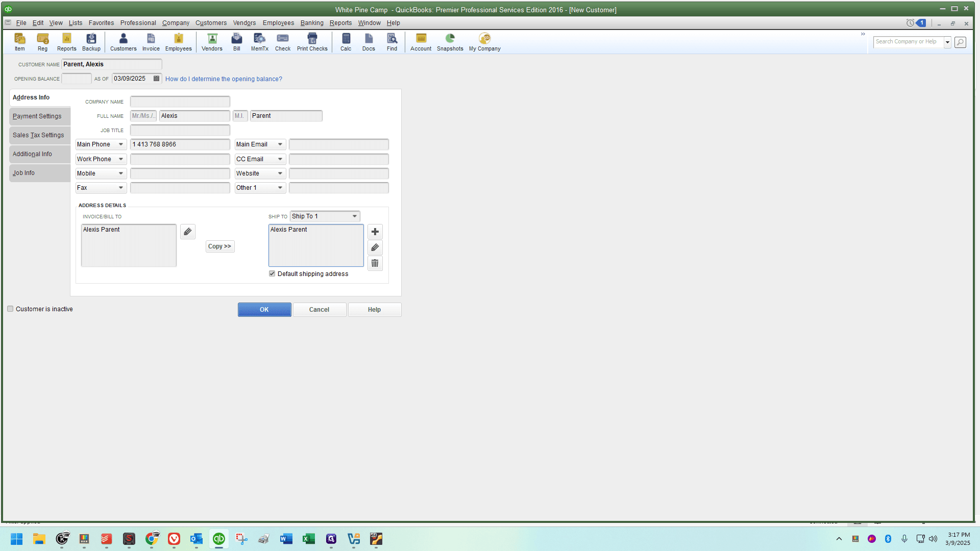Expand the Mobile type dropdown
Viewport: 980px width, 551px height.
[x=121, y=173]
